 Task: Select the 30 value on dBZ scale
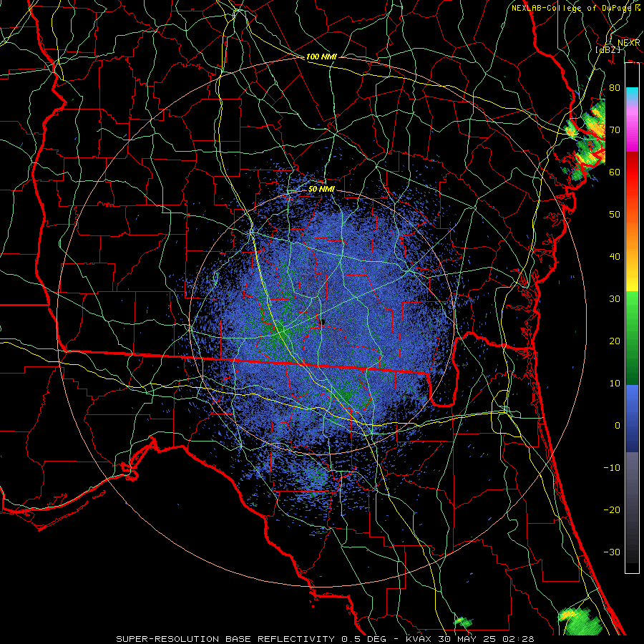(615, 299)
